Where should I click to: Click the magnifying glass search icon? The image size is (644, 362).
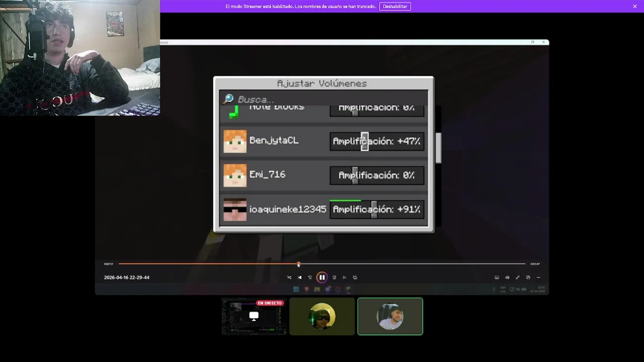point(229,99)
